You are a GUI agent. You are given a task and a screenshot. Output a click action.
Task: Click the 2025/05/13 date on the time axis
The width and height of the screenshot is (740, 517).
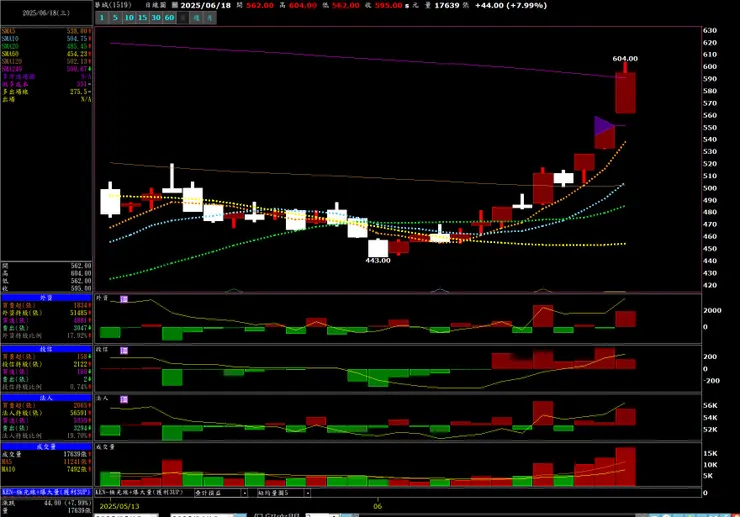click(x=119, y=506)
